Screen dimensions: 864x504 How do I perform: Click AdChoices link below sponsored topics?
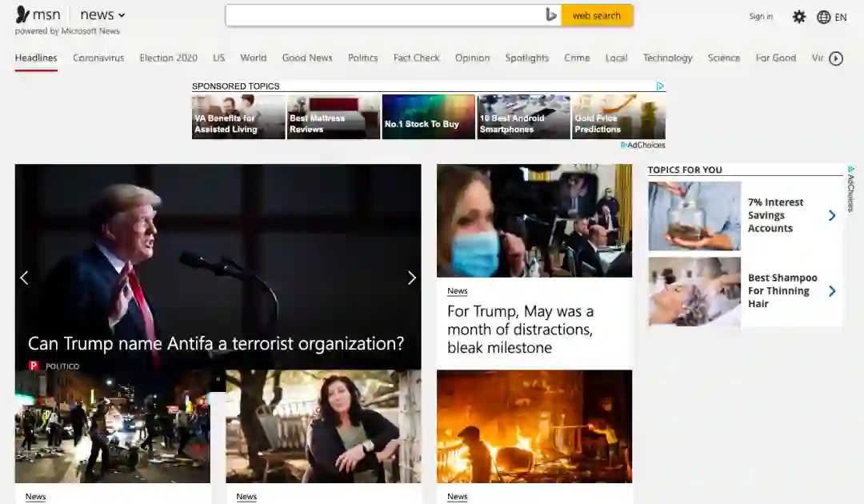click(643, 145)
